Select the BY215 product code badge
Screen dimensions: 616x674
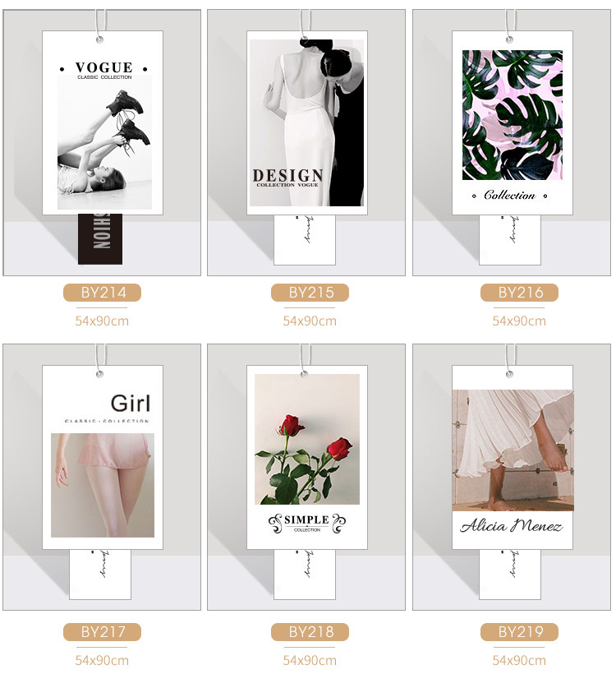click(x=310, y=293)
